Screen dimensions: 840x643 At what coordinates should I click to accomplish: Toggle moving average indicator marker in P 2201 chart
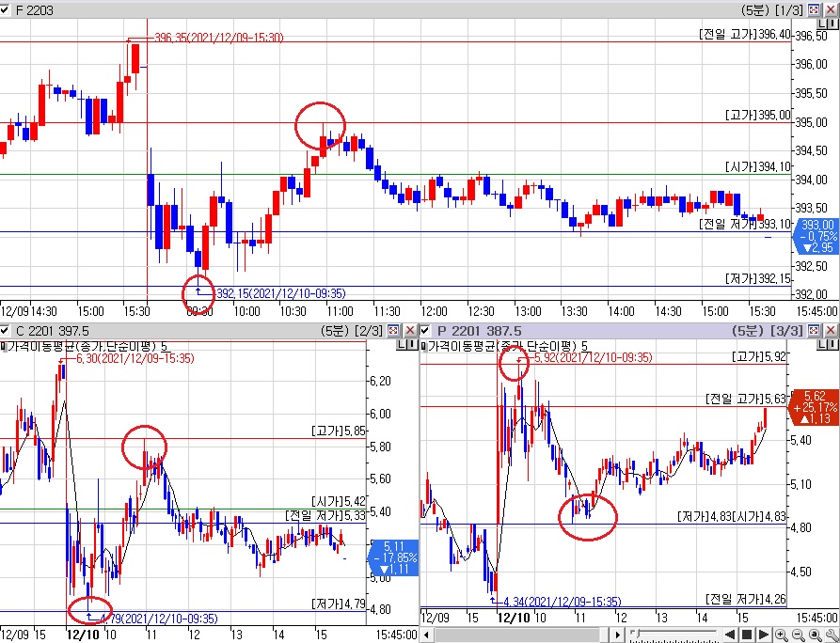[x=423, y=346]
